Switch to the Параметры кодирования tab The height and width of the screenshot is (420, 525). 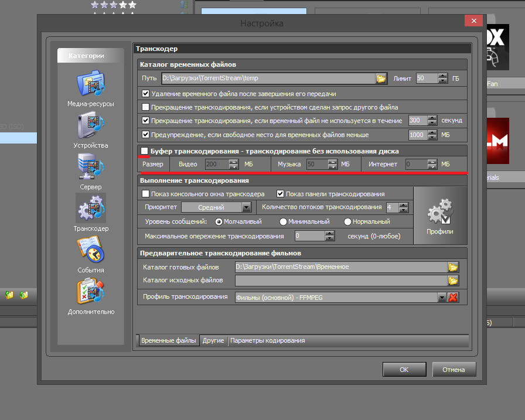click(267, 341)
